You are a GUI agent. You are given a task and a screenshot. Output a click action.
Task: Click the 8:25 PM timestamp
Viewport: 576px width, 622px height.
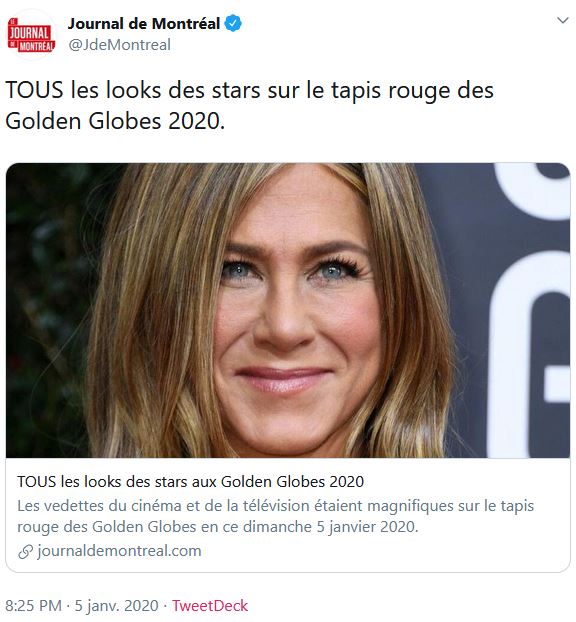point(34,606)
